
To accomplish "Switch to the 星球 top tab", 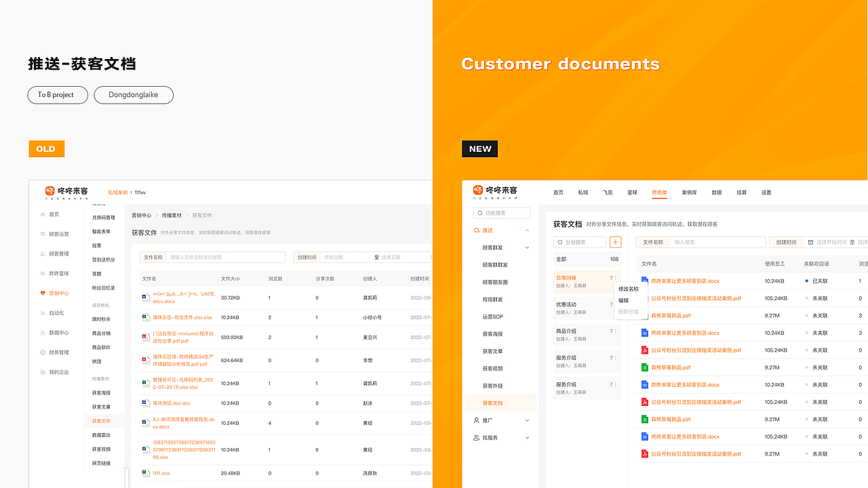I will 632,192.
